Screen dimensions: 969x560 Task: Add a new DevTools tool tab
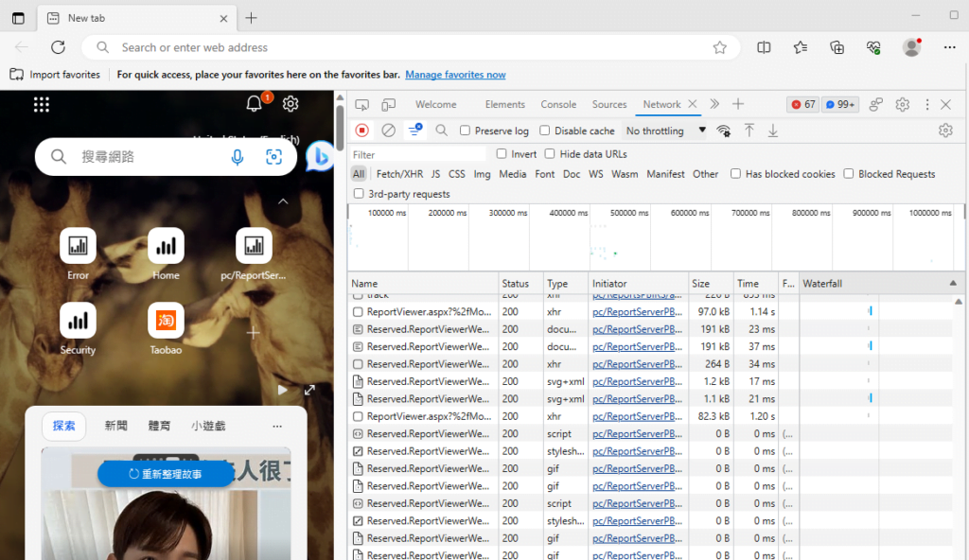pos(738,104)
